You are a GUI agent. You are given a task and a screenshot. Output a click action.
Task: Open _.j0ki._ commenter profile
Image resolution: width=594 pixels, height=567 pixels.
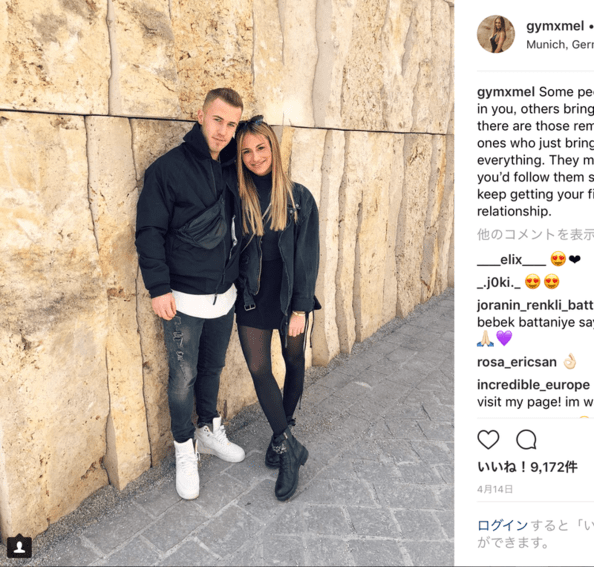(499, 283)
